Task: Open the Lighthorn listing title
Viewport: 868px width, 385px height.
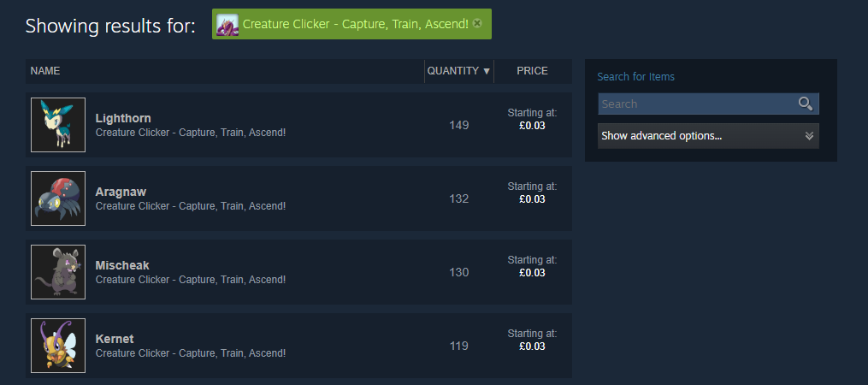Action: pyautogui.click(x=123, y=118)
